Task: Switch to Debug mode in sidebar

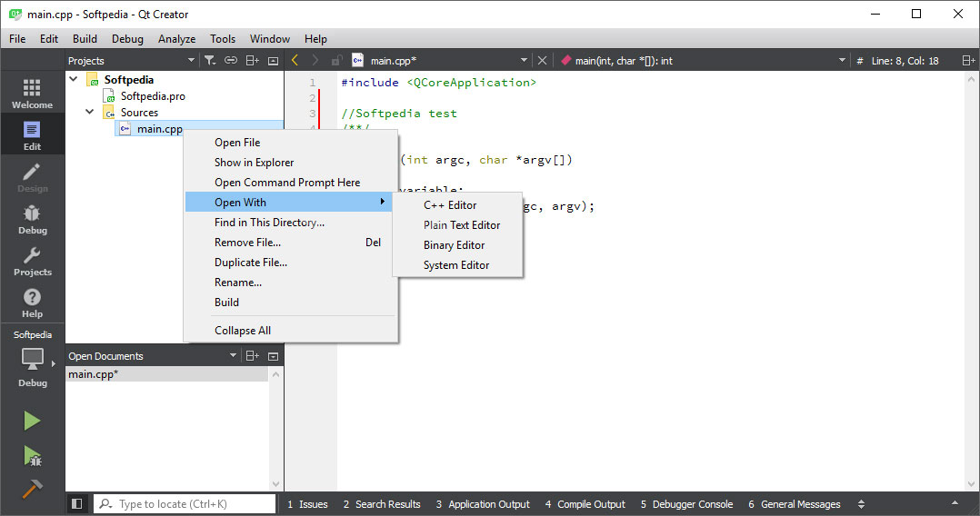Action: 32,218
